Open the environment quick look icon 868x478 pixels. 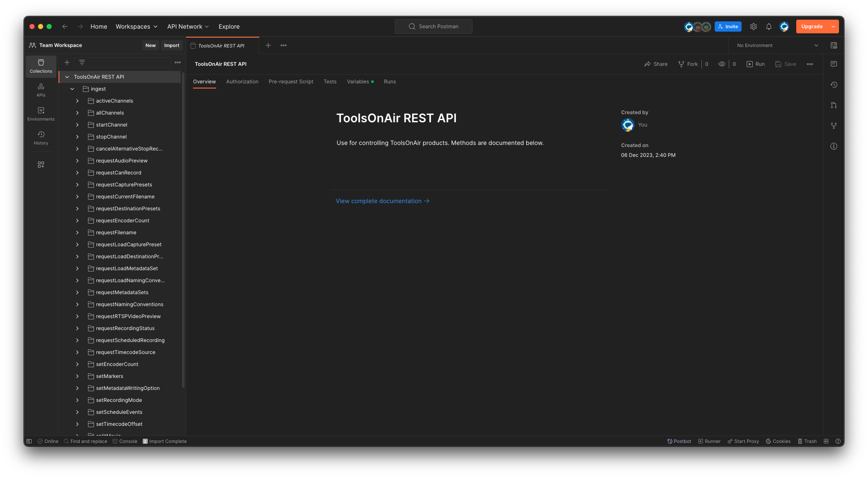(834, 45)
